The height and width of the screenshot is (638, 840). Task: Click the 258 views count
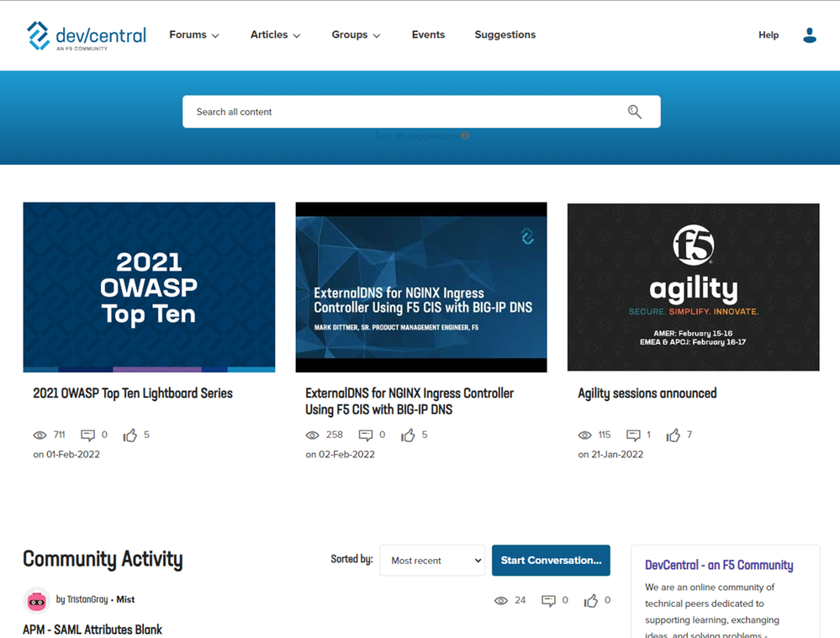[335, 435]
